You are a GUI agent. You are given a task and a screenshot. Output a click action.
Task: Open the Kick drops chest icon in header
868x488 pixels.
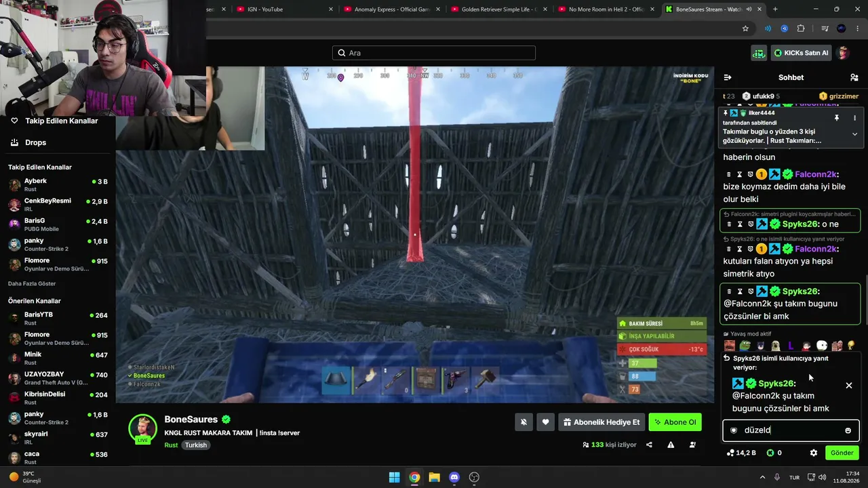(759, 53)
